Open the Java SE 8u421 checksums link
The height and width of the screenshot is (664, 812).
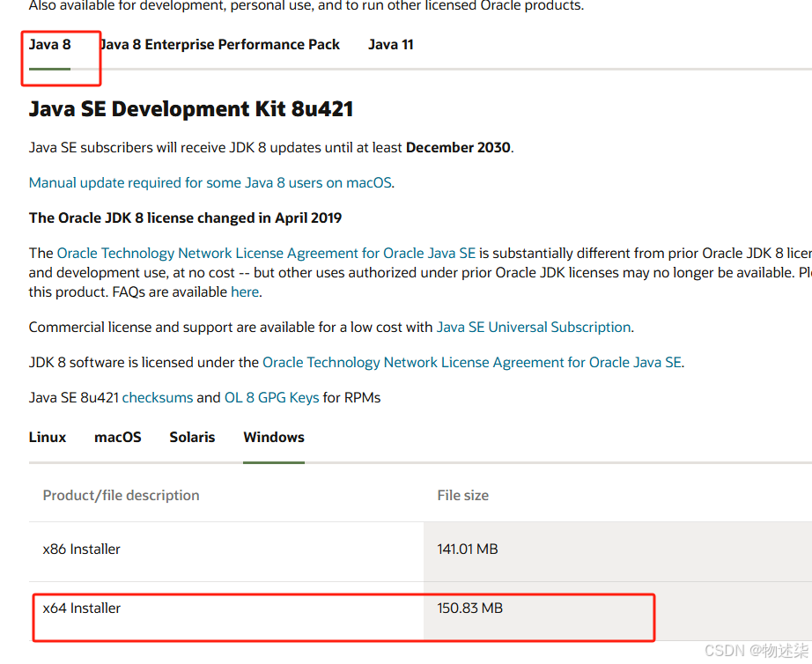tap(158, 398)
